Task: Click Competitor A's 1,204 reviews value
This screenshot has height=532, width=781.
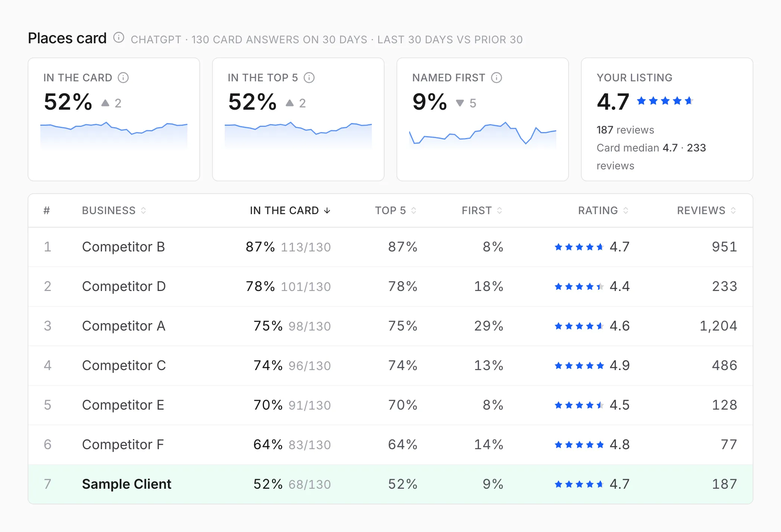Action: [x=718, y=326]
